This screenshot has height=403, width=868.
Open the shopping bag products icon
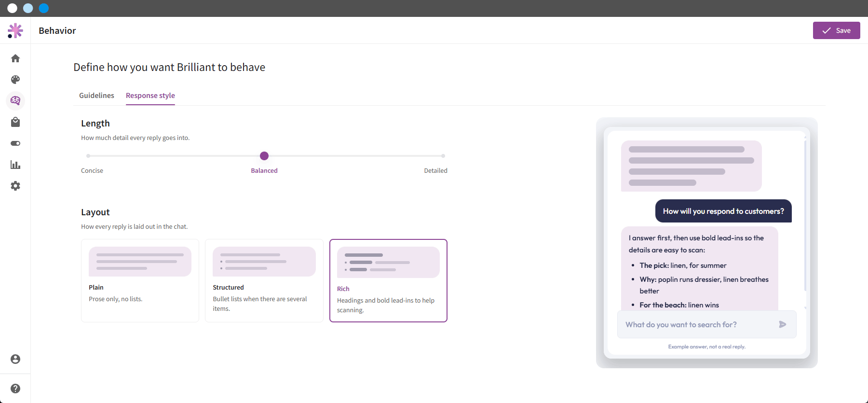[x=15, y=122]
